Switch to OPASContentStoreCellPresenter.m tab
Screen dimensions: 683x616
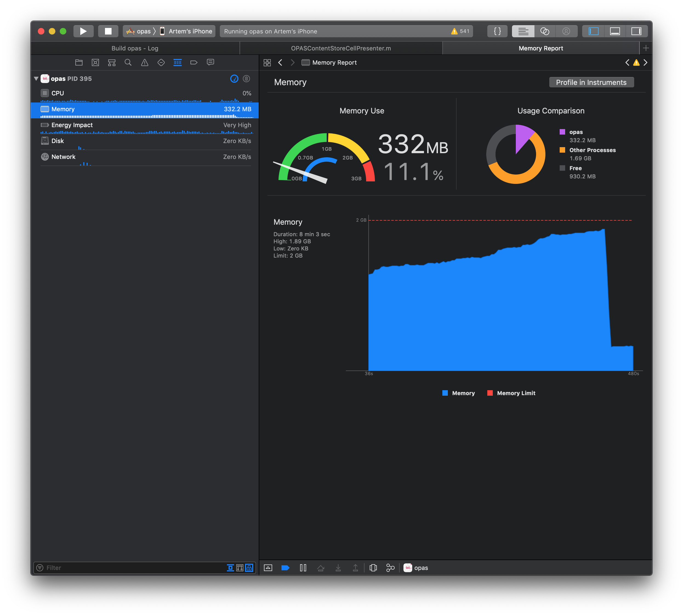[x=341, y=49]
